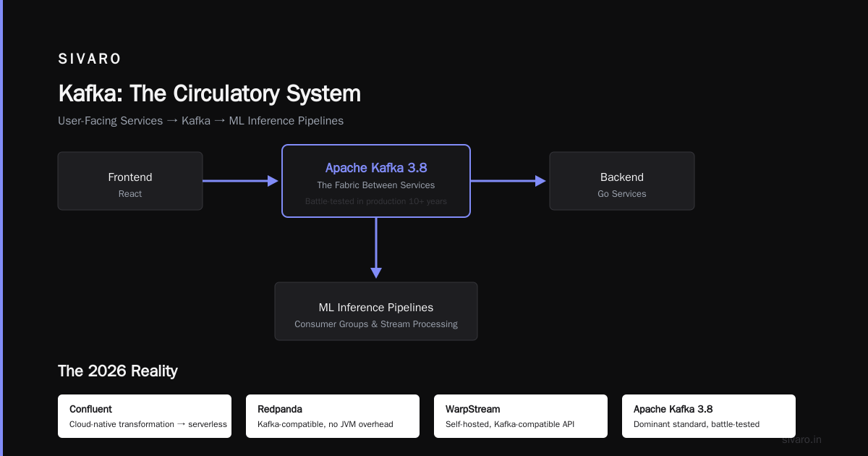Open the Confluent card
The width and height of the screenshot is (868, 456).
pyautogui.click(x=145, y=416)
